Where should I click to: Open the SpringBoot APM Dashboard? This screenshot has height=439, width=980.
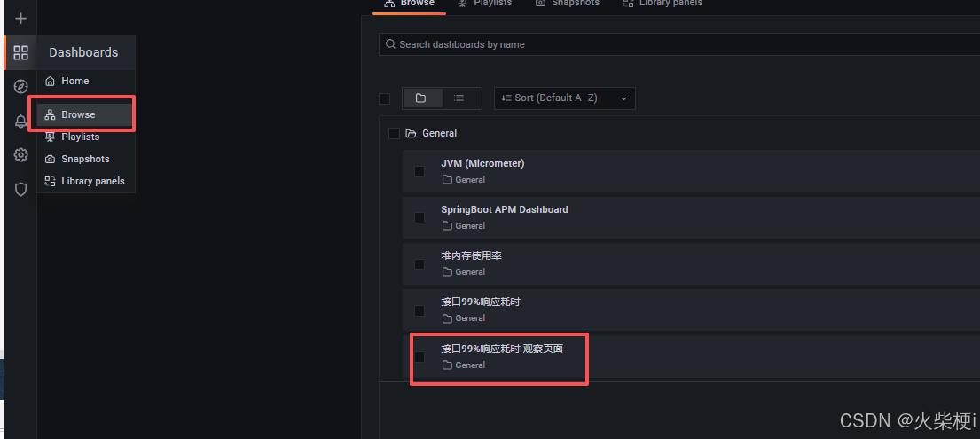pos(505,209)
